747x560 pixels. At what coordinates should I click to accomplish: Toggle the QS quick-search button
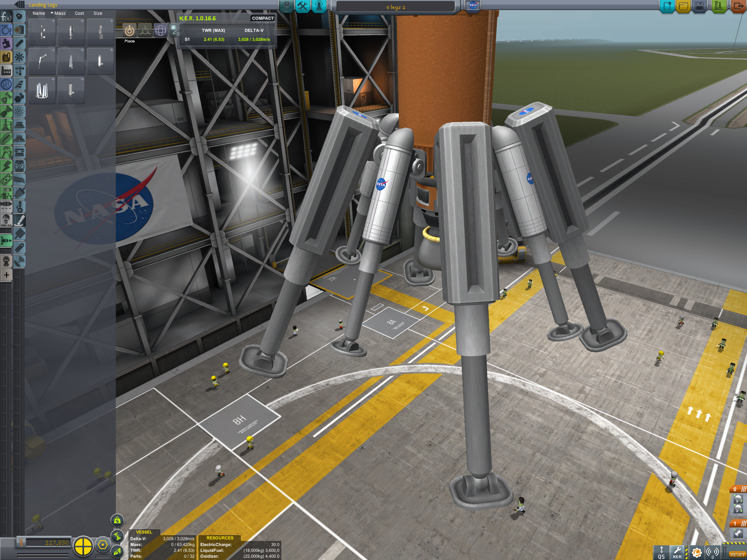[661, 552]
